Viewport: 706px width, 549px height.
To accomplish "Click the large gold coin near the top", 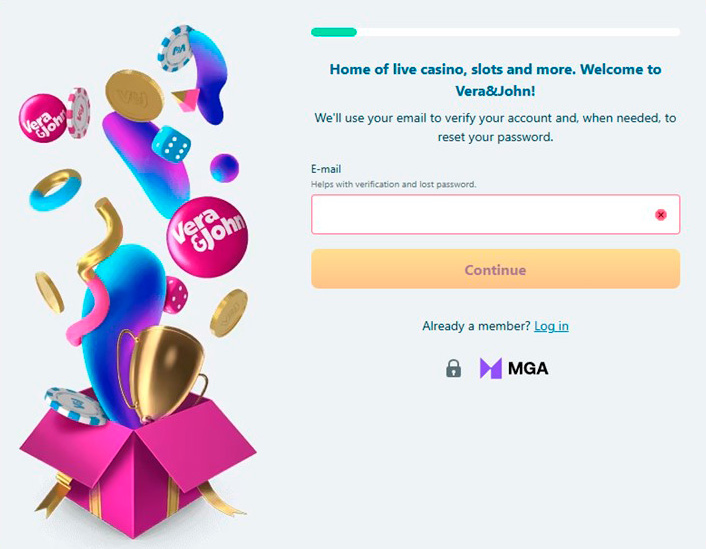I will 134,95.
